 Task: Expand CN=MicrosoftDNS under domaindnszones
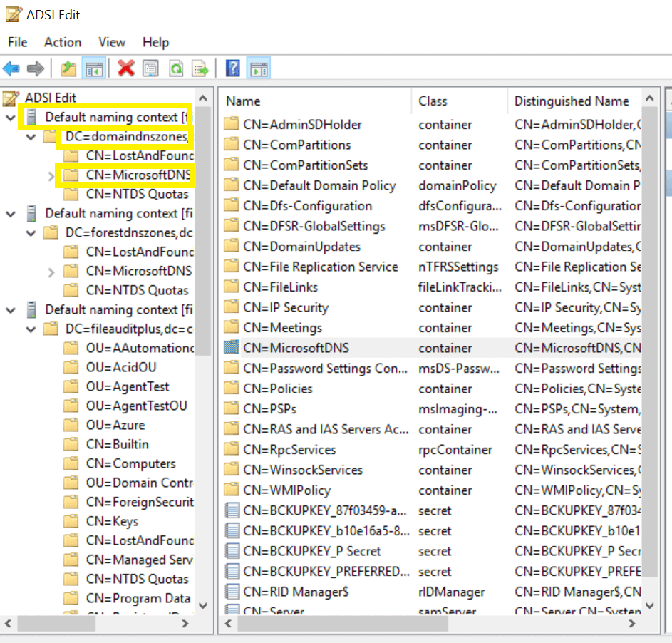point(51,176)
